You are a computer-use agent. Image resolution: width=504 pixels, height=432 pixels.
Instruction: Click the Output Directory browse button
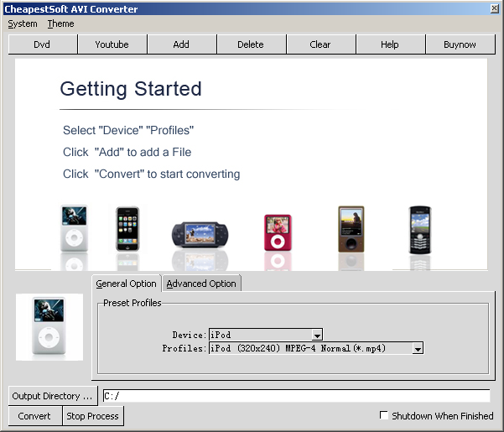click(x=52, y=396)
